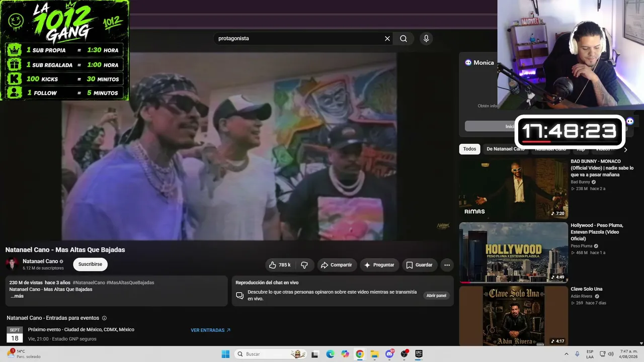Open the ESP LAA keyboard language switcher

[x=590, y=354]
